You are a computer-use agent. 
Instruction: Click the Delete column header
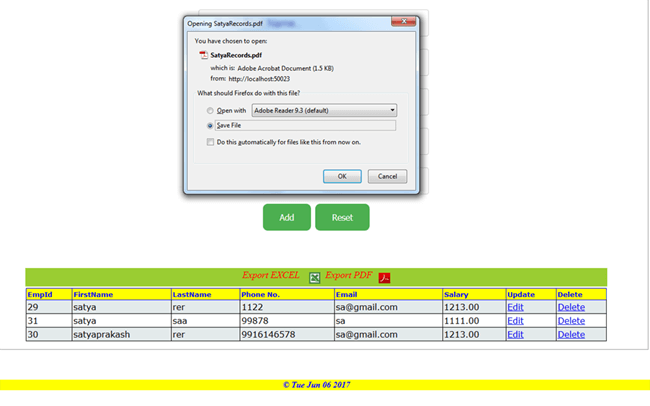tap(581, 294)
